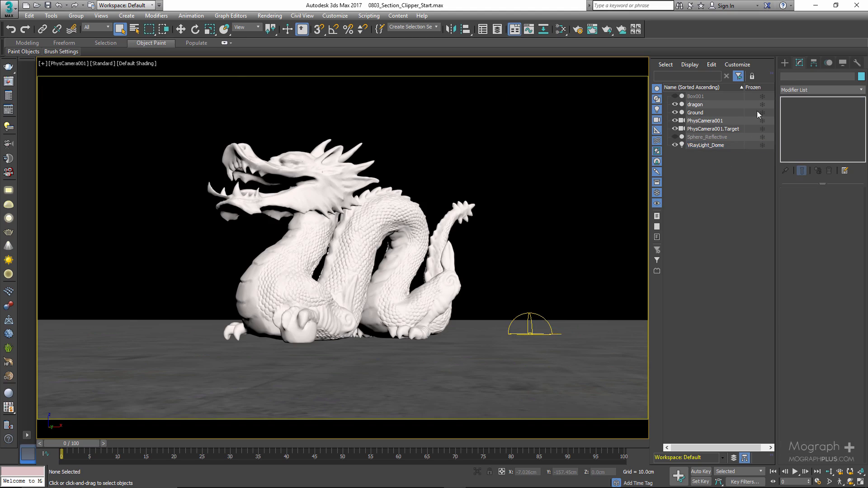The height and width of the screenshot is (488, 868).
Task: Switch to the Freeform ribbon tab
Action: [x=64, y=43]
